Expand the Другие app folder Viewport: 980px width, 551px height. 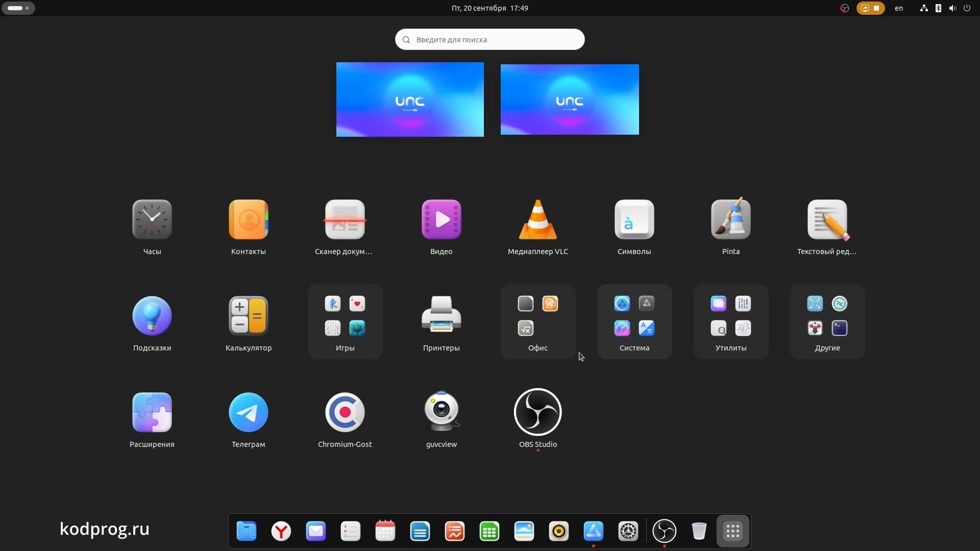[827, 321]
